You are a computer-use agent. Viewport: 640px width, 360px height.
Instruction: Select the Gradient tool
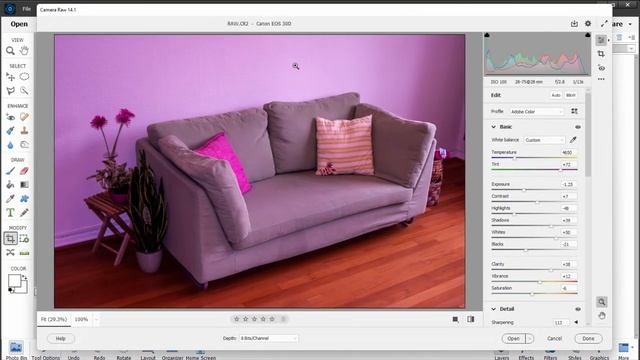tap(24, 185)
